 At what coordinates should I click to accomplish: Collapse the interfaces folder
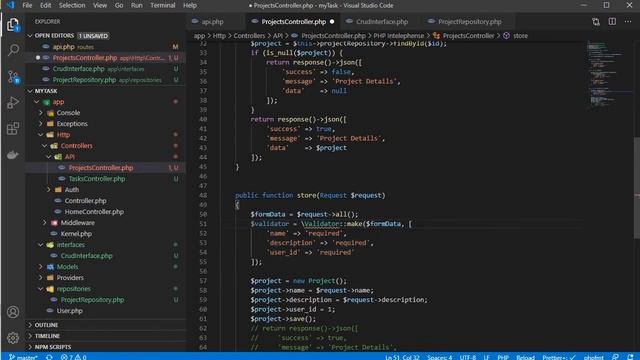tap(41, 245)
